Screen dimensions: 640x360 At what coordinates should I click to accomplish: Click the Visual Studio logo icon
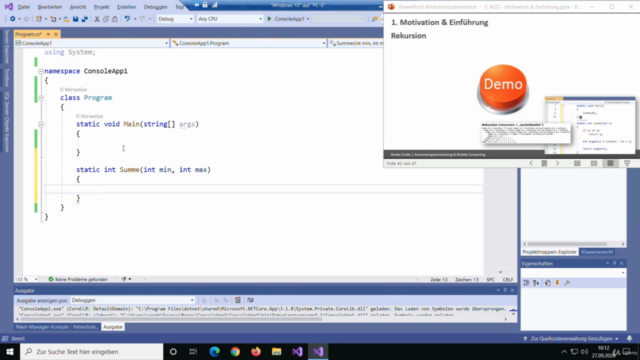(9, 7)
